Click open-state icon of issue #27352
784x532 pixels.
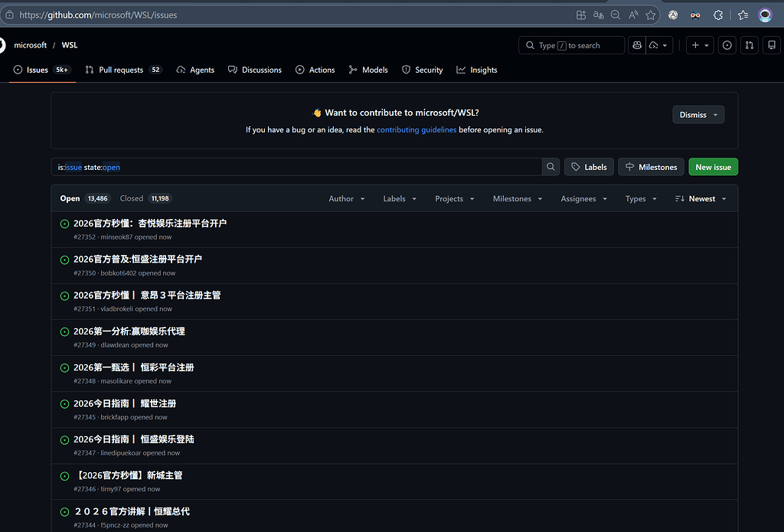tap(64, 224)
